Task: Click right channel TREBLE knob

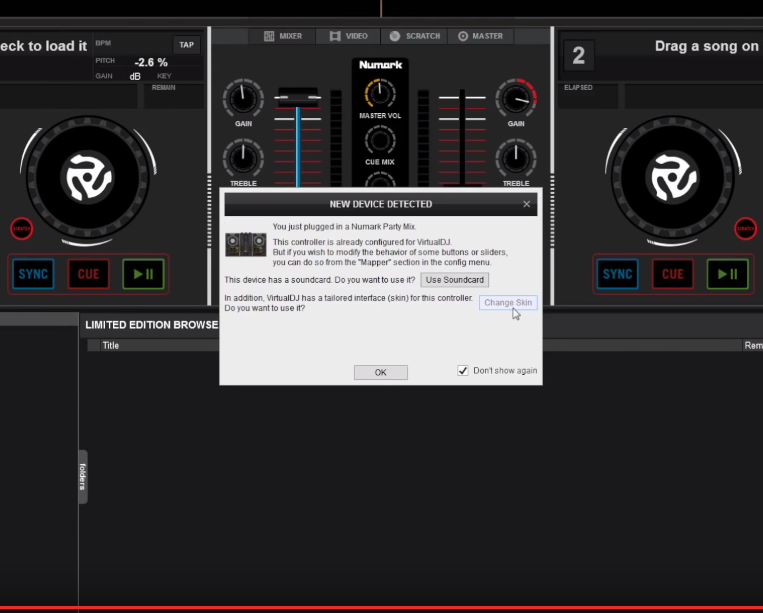Action: coord(516,159)
